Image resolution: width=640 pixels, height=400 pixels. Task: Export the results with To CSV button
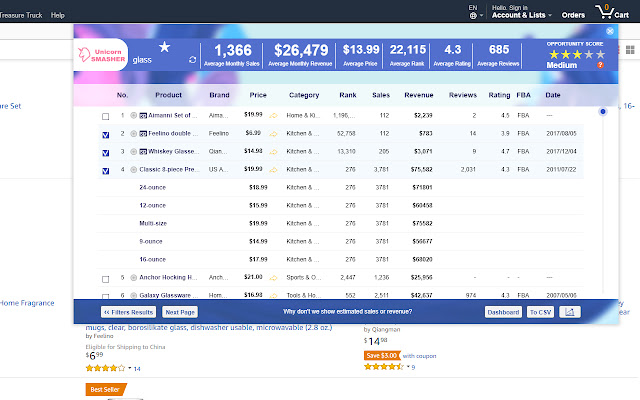540,312
